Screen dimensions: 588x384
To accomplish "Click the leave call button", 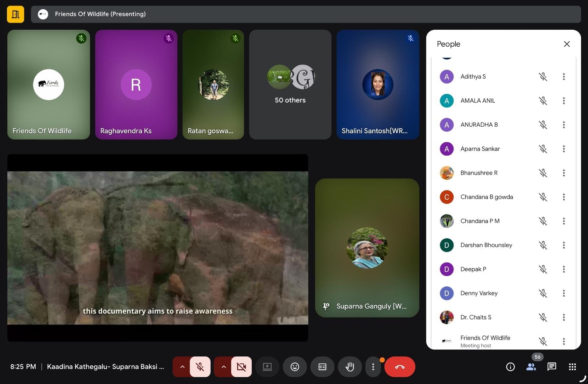I will click(399, 367).
